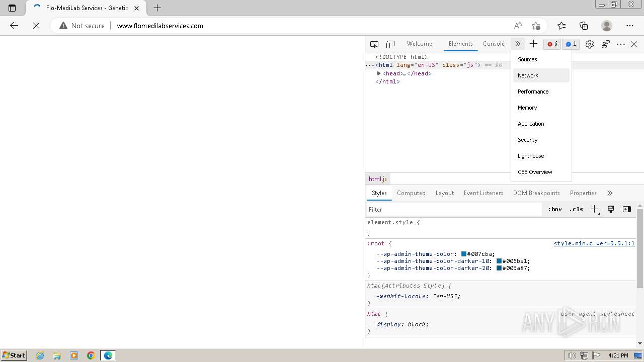Switch to the Elements tab
The width and height of the screenshot is (644, 362).
460,44
